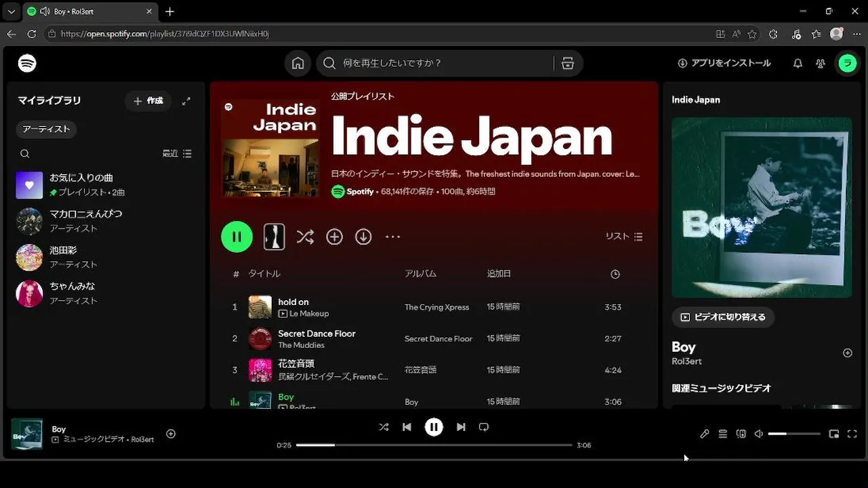Mute the volume
The image size is (868, 488).
759,434
